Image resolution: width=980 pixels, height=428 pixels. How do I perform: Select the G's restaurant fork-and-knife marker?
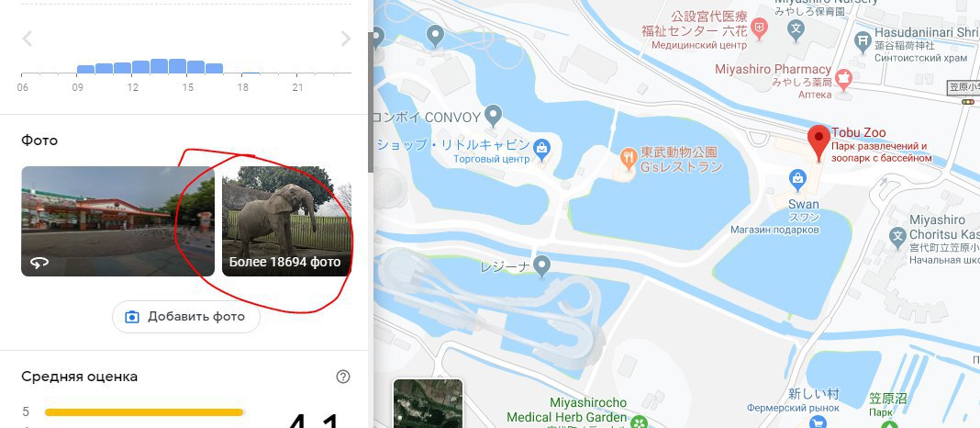click(x=629, y=157)
